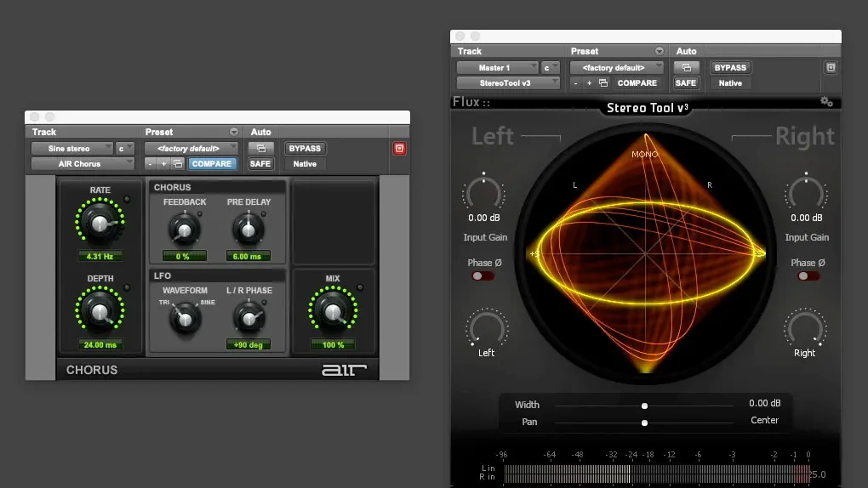Image resolution: width=868 pixels, height=488 pixels.
Task: Select previous preset minus button in Chorus window
Action: point(150,164)
